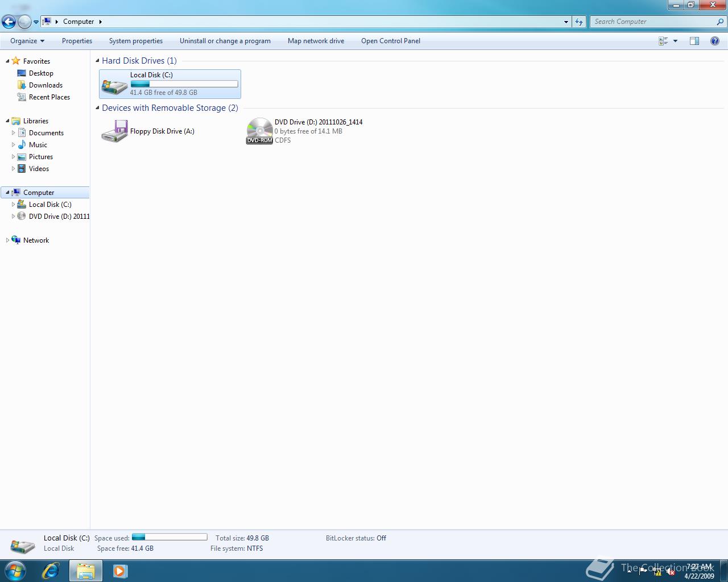Image resolution: width=728 pixels, height=582 pixels.
Task: Click the drive icon in details pane
Action: pos(23,547)
